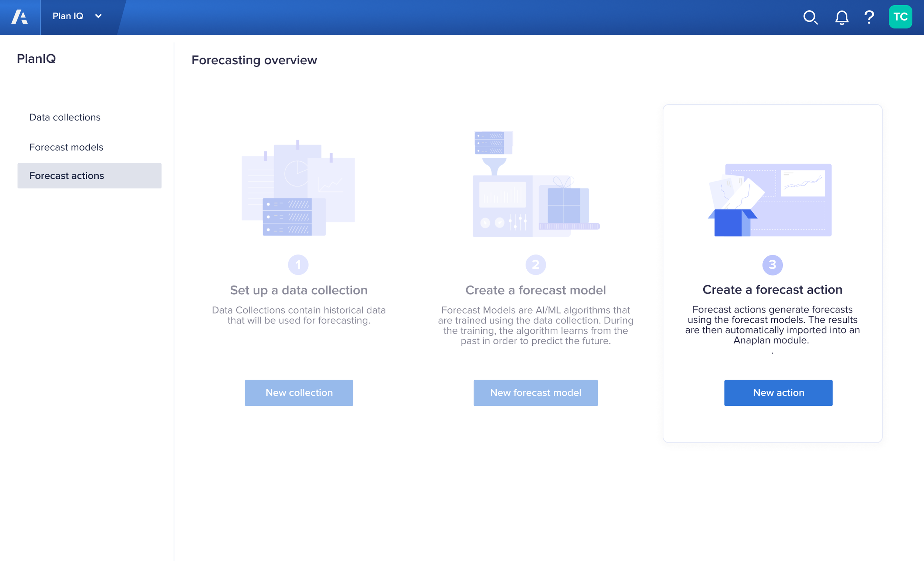Click the Create a forecast action heading

click(772, 290)
